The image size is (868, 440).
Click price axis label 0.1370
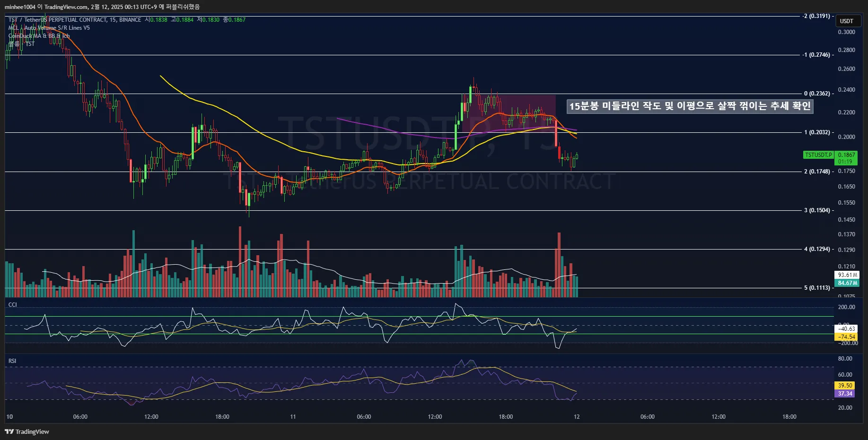click(847, 234)
